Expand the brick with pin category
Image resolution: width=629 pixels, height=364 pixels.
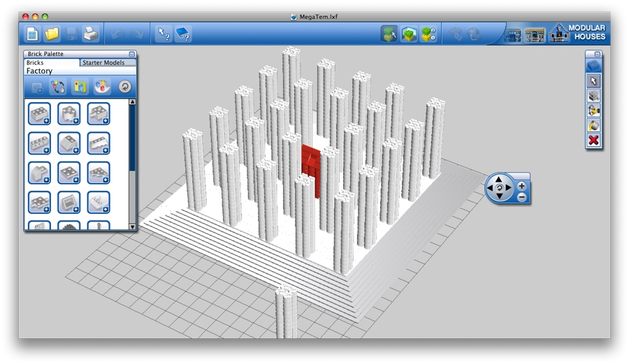tap(99, 113)
